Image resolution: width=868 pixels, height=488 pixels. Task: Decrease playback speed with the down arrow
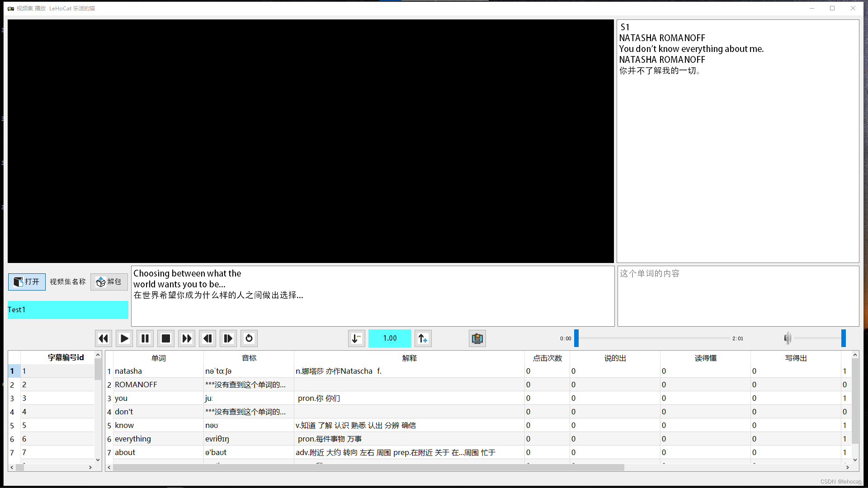[x=357, y=338]
